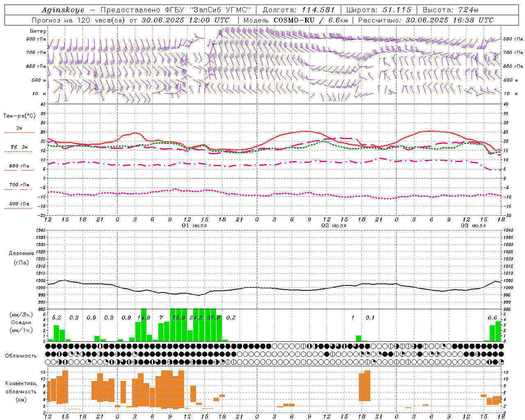
Task: Click the forecast start "30.06.2025 12:00 UTC"
Action: (185, 20)
